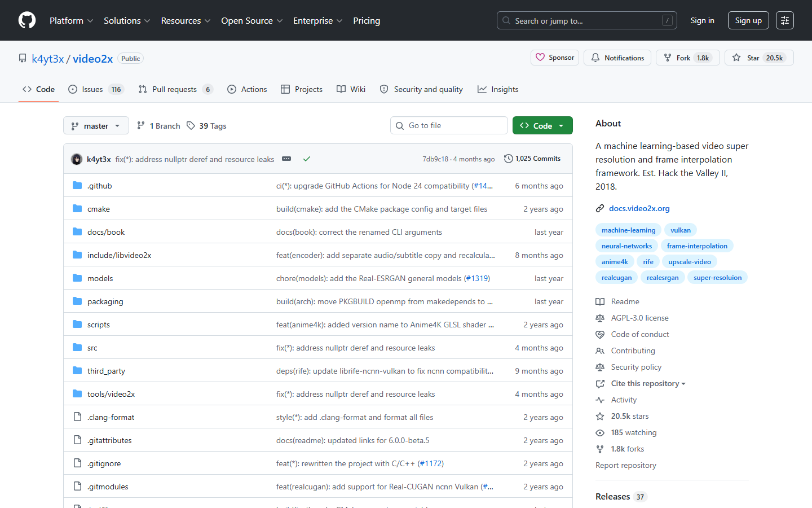812x508 pixels.
Task: Switch to the Issues tab
Action: click(95, 89)
